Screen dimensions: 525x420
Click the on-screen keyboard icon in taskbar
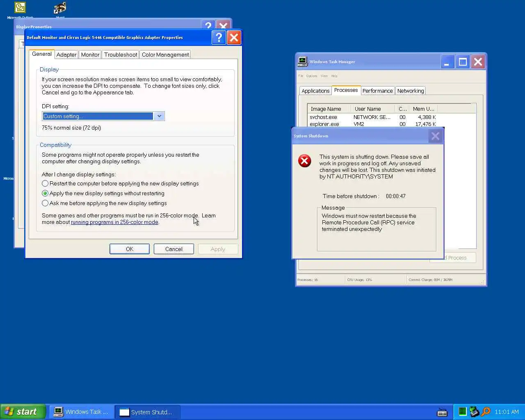tap(442, 412)
